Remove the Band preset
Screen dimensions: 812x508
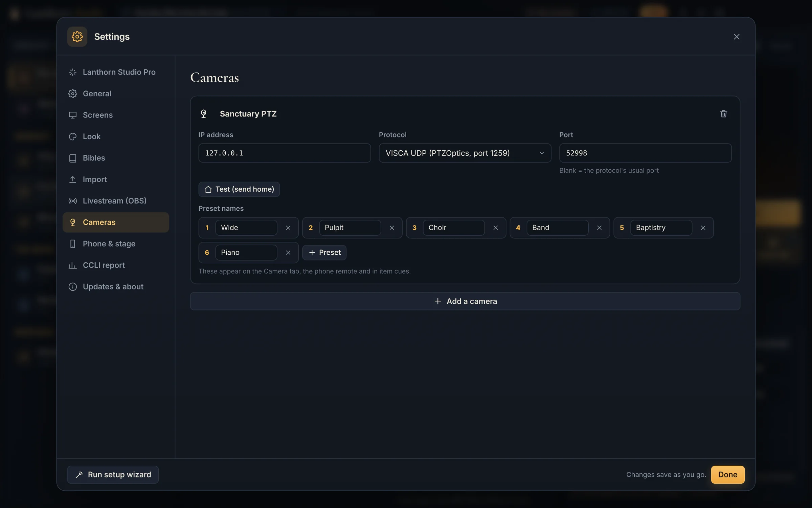[x=599, y=228]
